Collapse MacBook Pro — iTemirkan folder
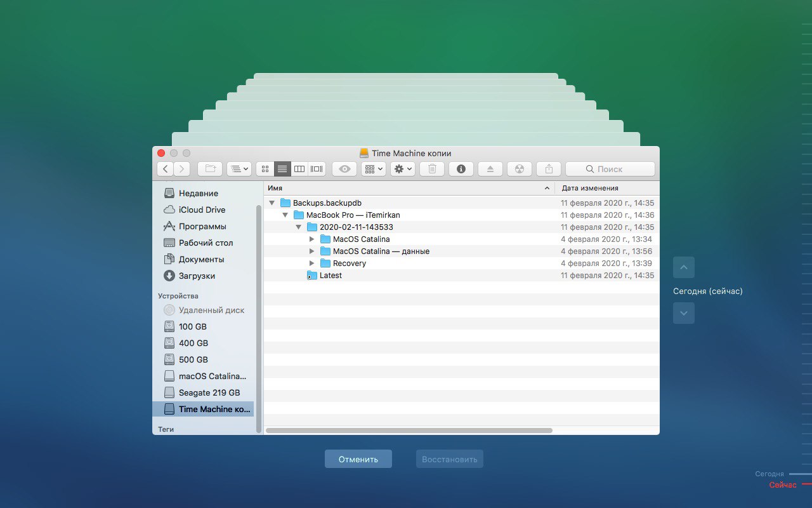The image size is (812, 508). point(285,215)
